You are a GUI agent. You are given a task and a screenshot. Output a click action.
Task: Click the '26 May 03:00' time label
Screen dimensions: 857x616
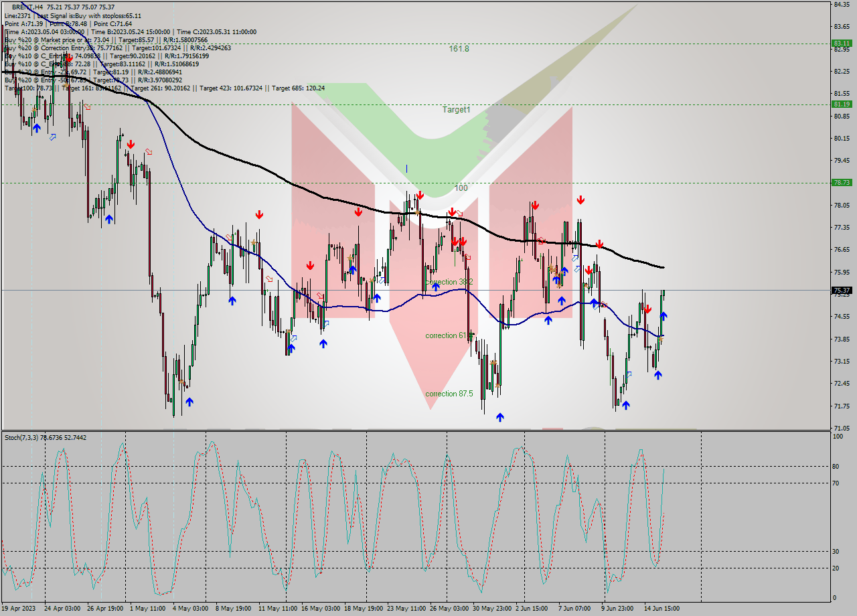(449, 609)
